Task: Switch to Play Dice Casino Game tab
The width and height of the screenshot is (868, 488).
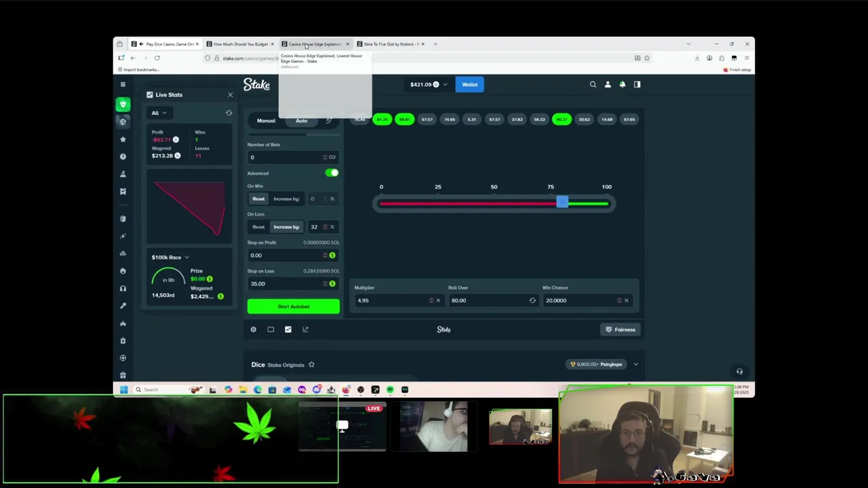Action: pyautogui.click(x=165, y=44)
